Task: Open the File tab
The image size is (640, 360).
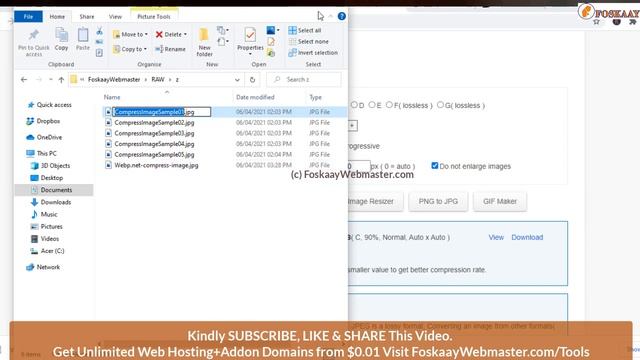Action: 28,17
